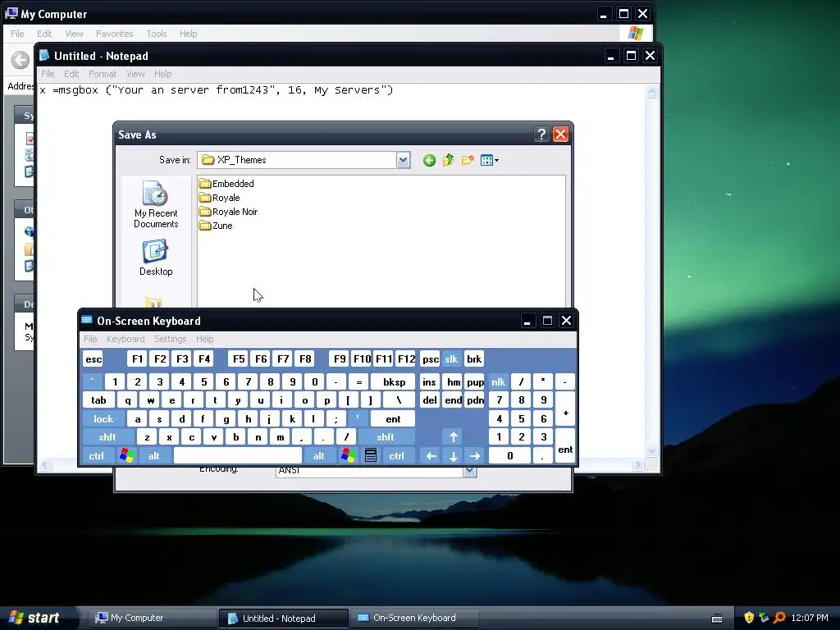Go up one folder level in Save As
Image resolution: width=840 pixels, height=630 pixels.
(449, 160)
